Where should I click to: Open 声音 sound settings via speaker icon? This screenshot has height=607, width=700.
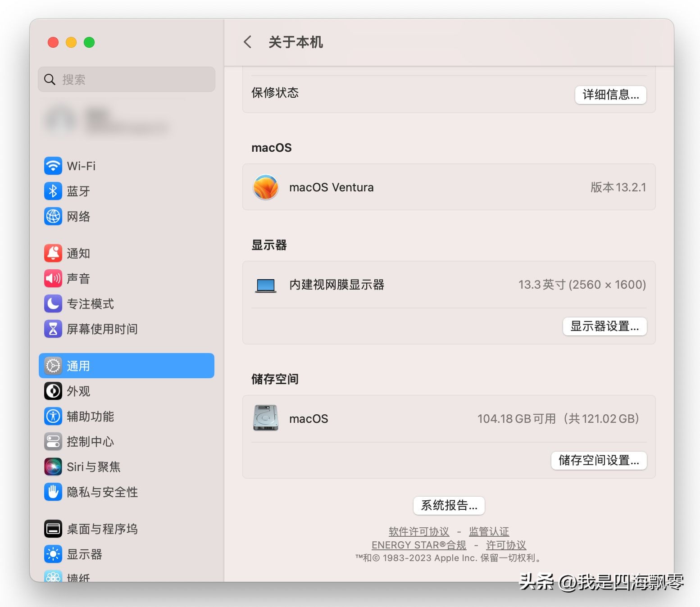tap(53, 278)
